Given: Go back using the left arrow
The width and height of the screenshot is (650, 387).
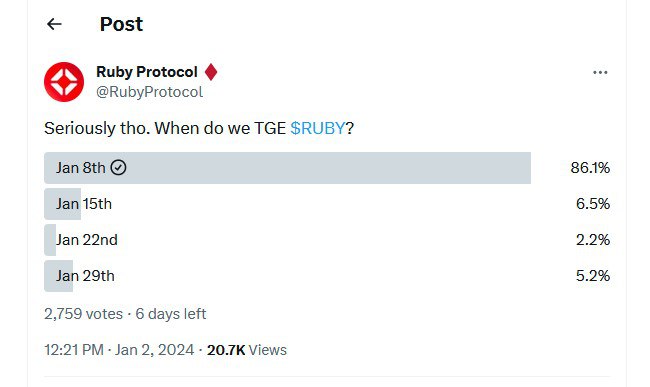Looking at the screenshot, I should tap(54, 24).
